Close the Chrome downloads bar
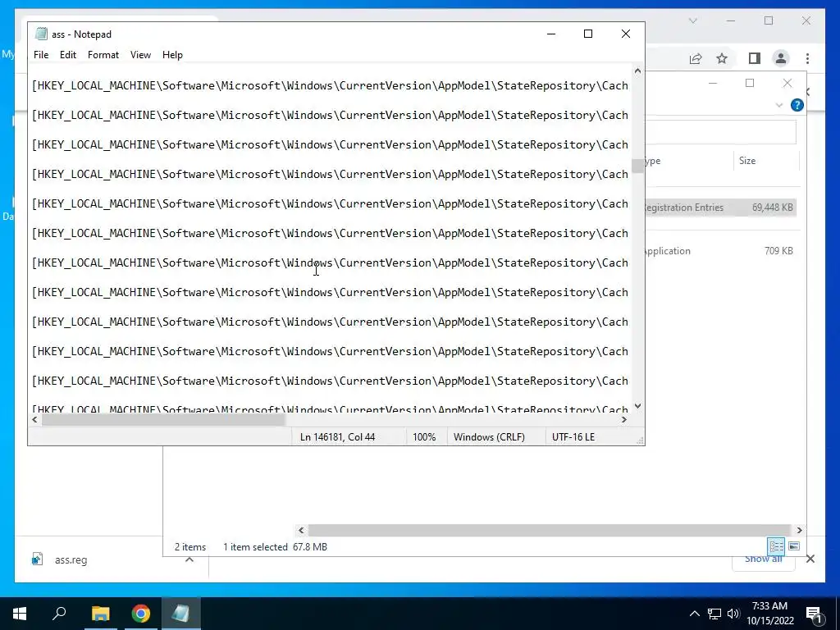Image resolution: width=840 pixels, height=630 pixels. [810, 559]
